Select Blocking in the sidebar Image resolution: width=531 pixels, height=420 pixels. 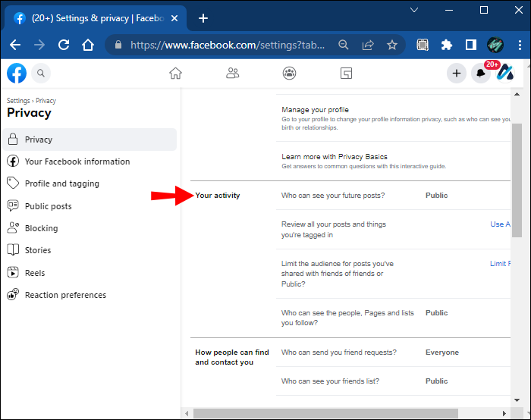pyautogui.click(x=41, y=228)
